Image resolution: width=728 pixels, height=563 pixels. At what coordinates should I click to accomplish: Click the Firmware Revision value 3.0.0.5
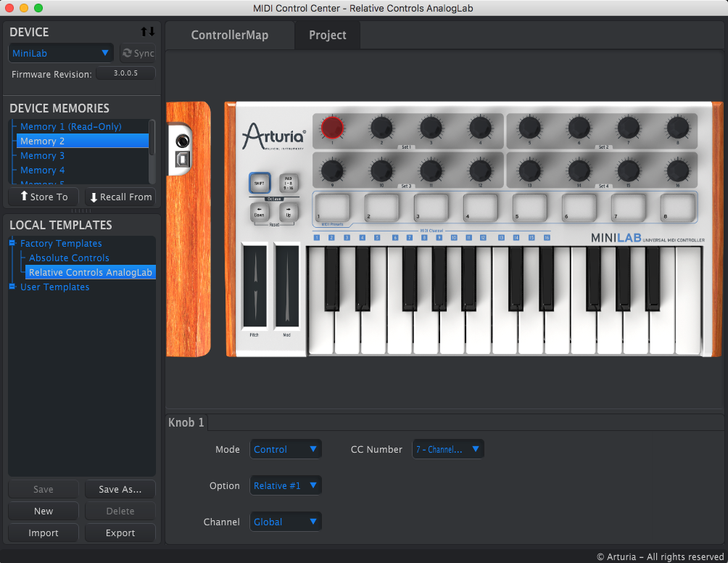126,73
